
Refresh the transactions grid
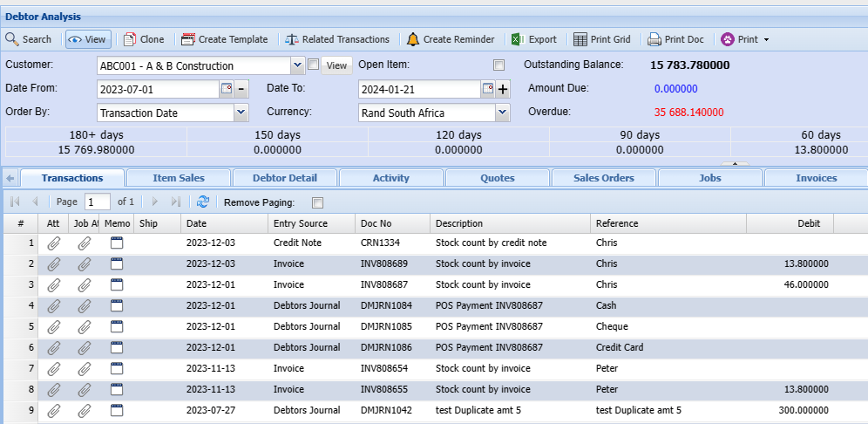click(x=203, y=202)
